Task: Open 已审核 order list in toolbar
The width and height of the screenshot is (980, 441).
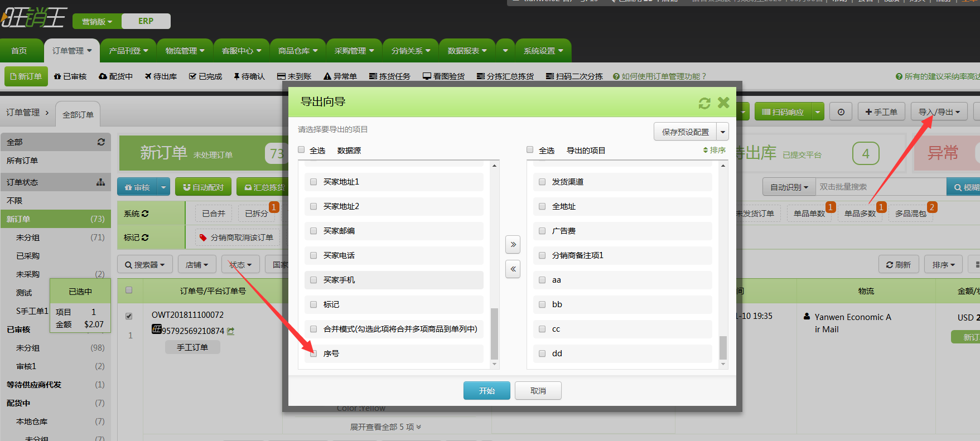Action: [70, 76]
